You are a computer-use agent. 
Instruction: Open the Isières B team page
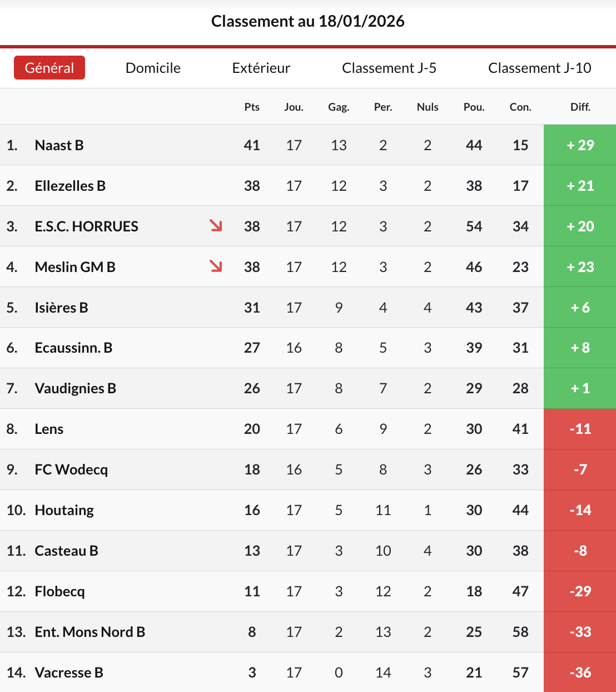tap(61, 308)
